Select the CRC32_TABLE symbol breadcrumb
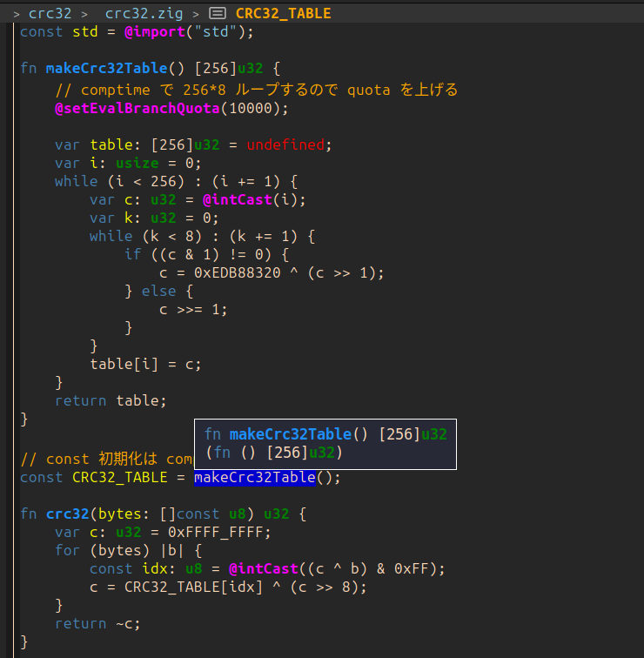Viewport: 644px width, 658px height. tap(283, 13)
